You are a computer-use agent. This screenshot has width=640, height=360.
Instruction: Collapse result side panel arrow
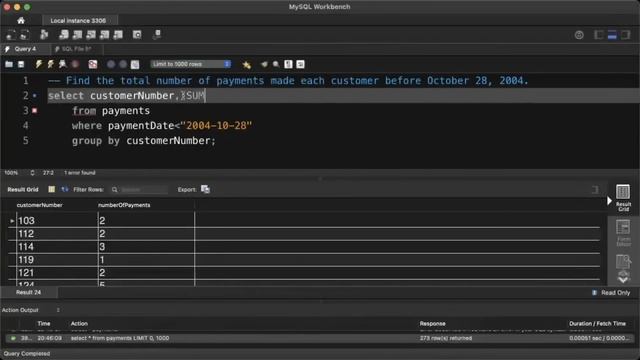pos(609,200)
